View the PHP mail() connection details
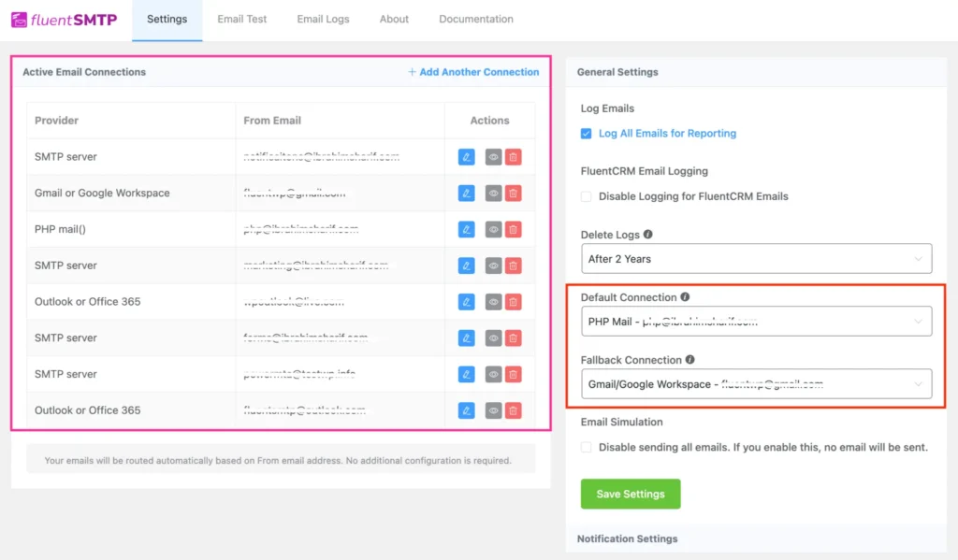 tap(493, 230)
